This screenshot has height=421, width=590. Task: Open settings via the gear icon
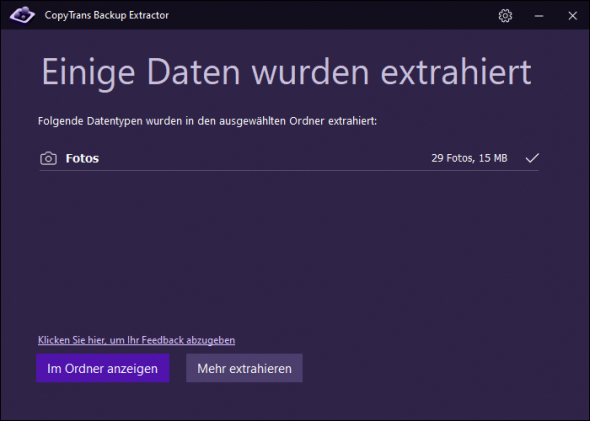(x=505, y=16)
